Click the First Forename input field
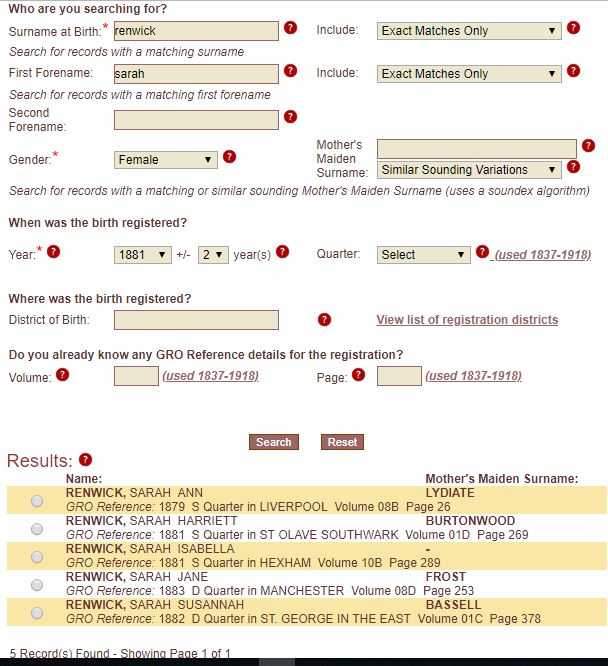Image resolution: width=608 pixels, height=666 pixels. click(x=196, y=74)
